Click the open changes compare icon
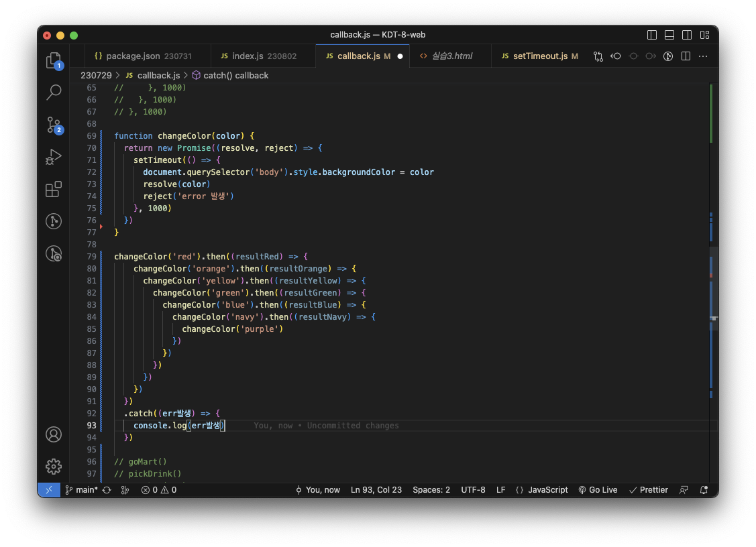Viewport: 756px width, 547px height. point(598,56)
